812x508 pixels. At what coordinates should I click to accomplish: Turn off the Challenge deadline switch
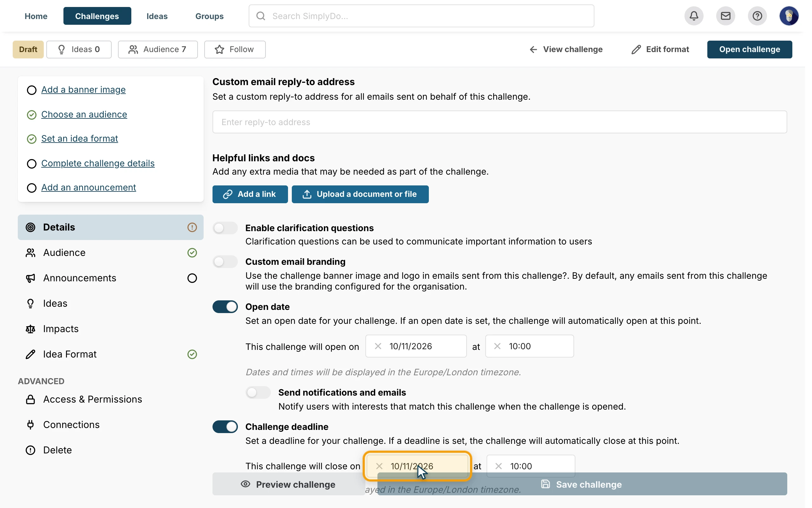point(225,427)
